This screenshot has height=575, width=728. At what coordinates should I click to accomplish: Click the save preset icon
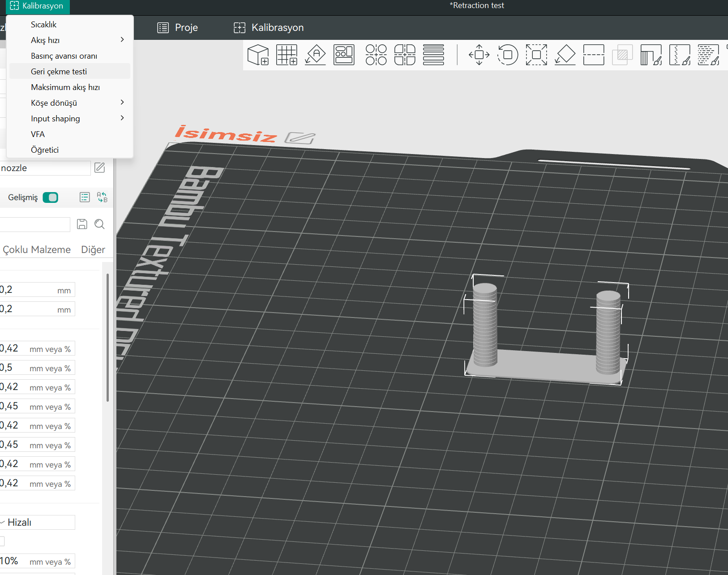(82, 224)
